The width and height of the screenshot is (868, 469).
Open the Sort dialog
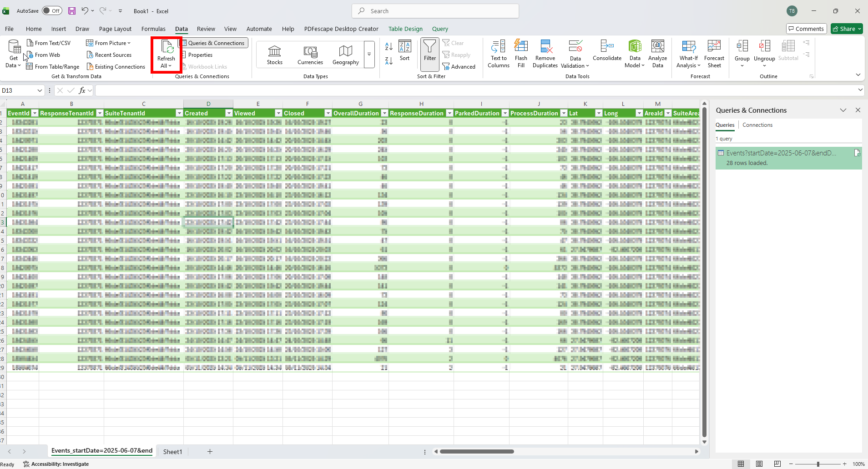[x=405, y=50]
